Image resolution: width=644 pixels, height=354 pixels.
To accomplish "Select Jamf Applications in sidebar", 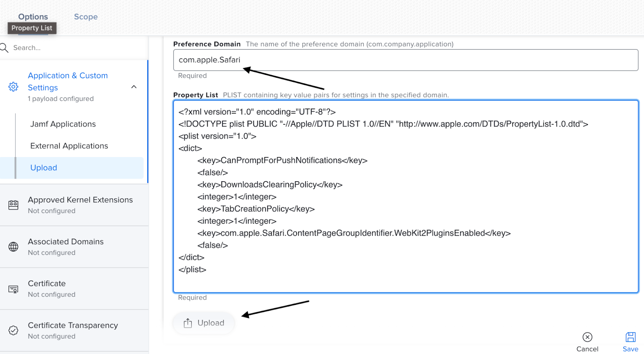I will (63, 124).
